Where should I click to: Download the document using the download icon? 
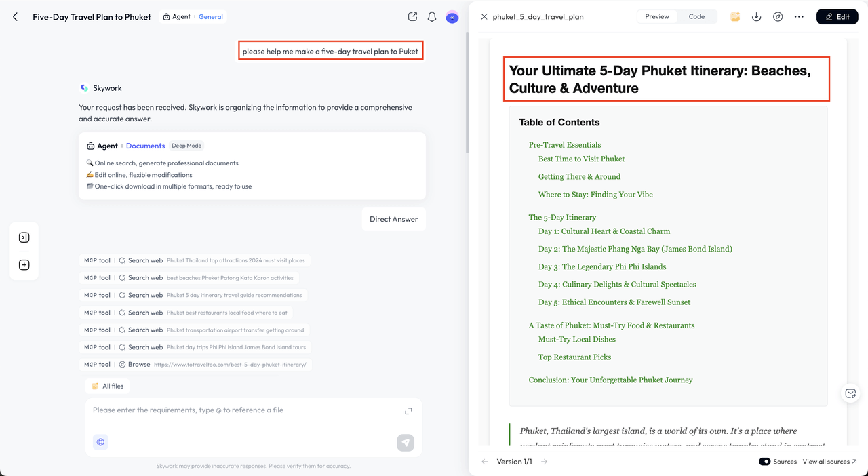click(756, 17)
